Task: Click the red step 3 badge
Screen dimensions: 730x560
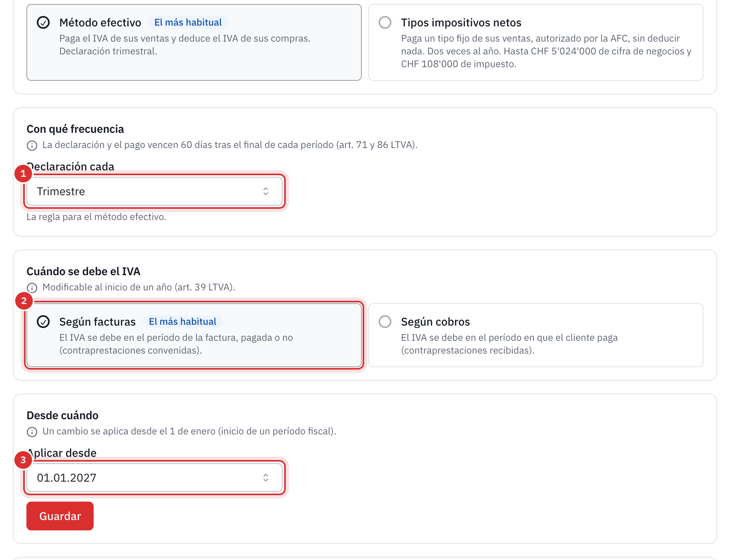Action: click(x=23, y=460)
